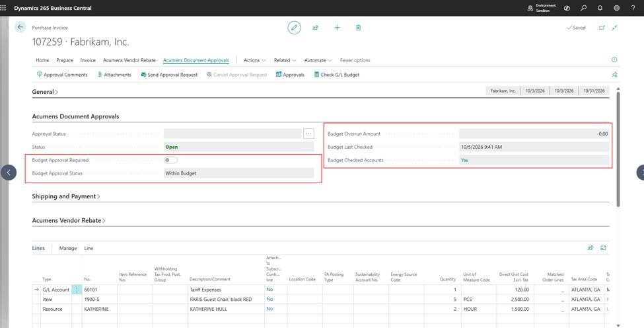Expand Shipping and Payment section

(65, 196)
